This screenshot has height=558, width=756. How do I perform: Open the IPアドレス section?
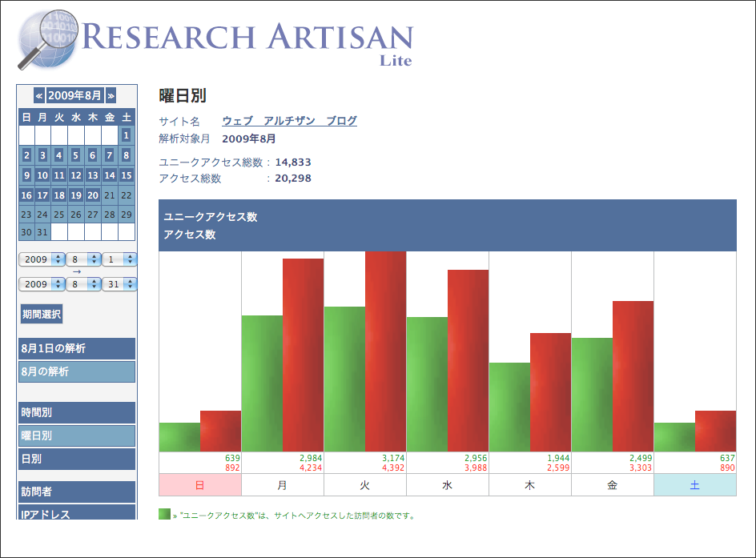76,515
